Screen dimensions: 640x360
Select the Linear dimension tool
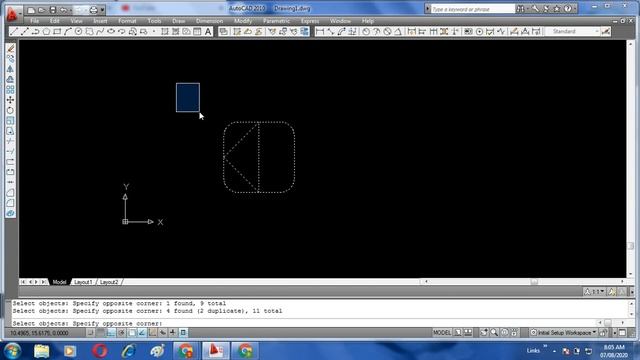pos(320,31)
